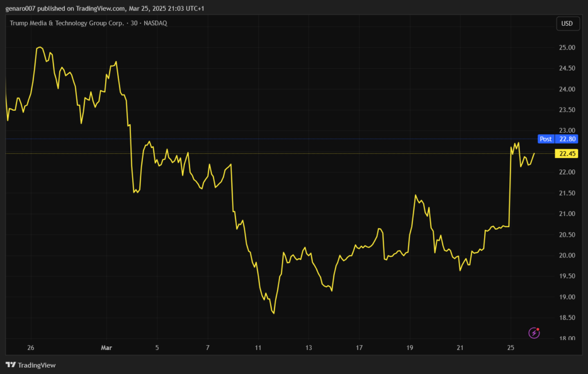This screenshot has width=588, height=374.
Task: Click the 26 date label on the time axis
Action: 31,348
